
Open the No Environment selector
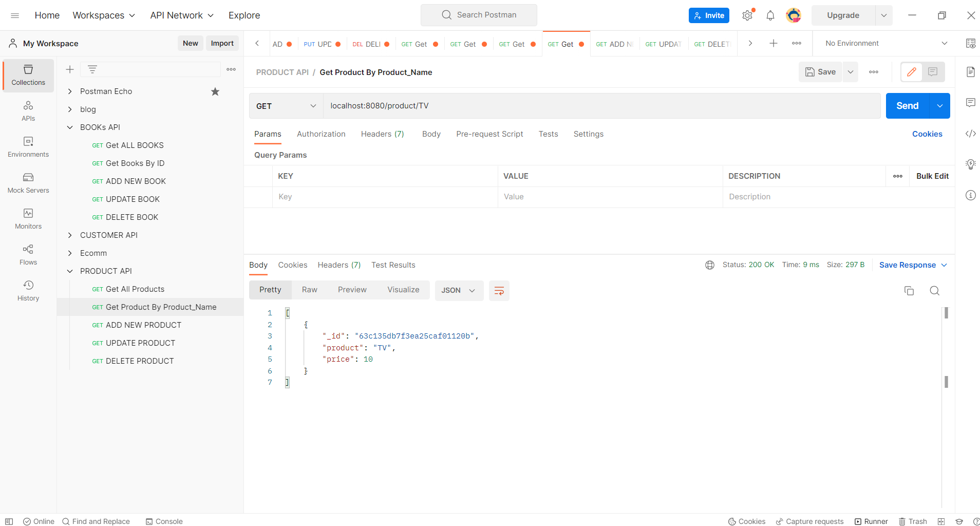[883, 43]
